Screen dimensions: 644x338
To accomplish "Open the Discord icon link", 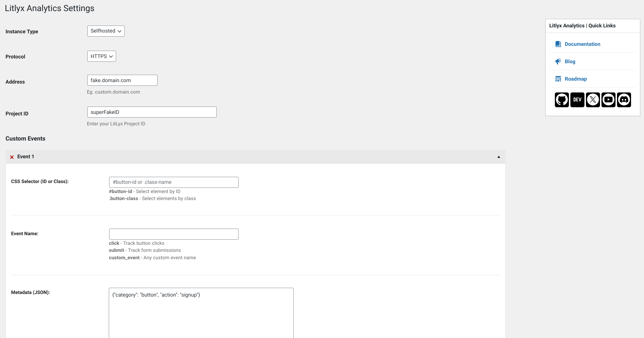I will (x=624, y=100).
